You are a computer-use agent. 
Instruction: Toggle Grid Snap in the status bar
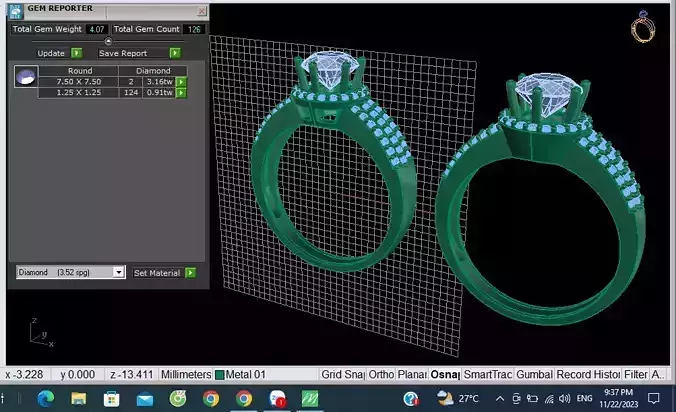[x=343, y=375]
